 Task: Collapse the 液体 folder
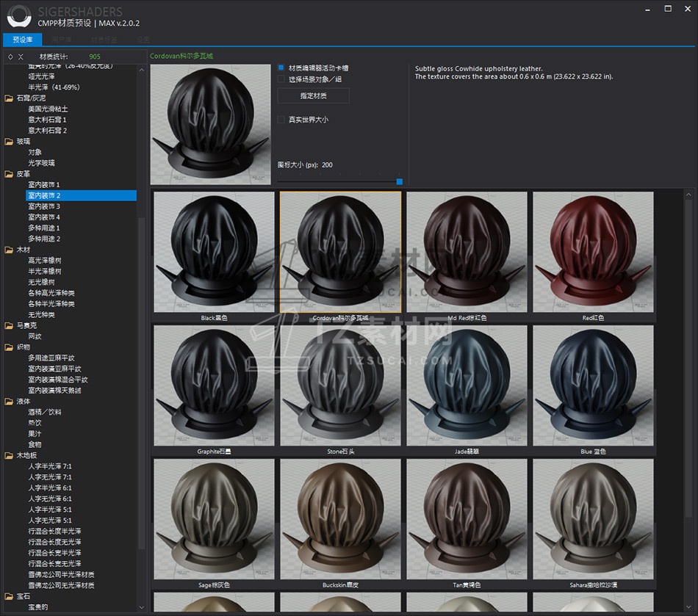point(9,402)
